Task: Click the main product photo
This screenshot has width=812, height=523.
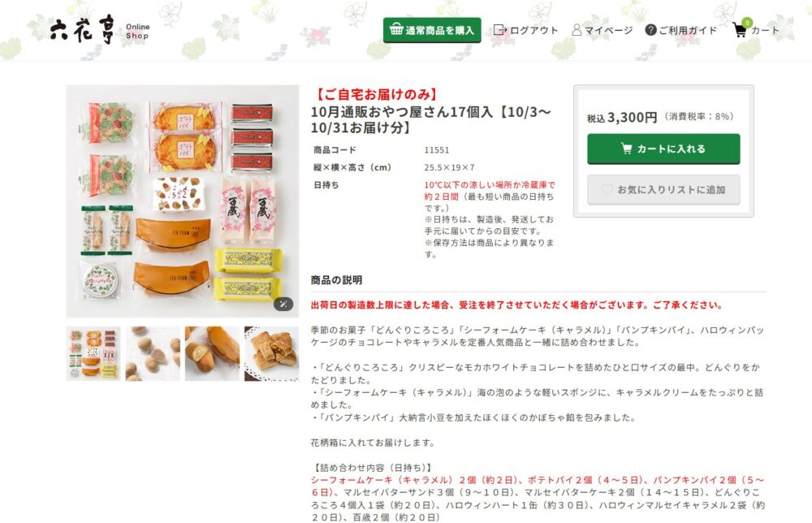Action: pos(183,201)
